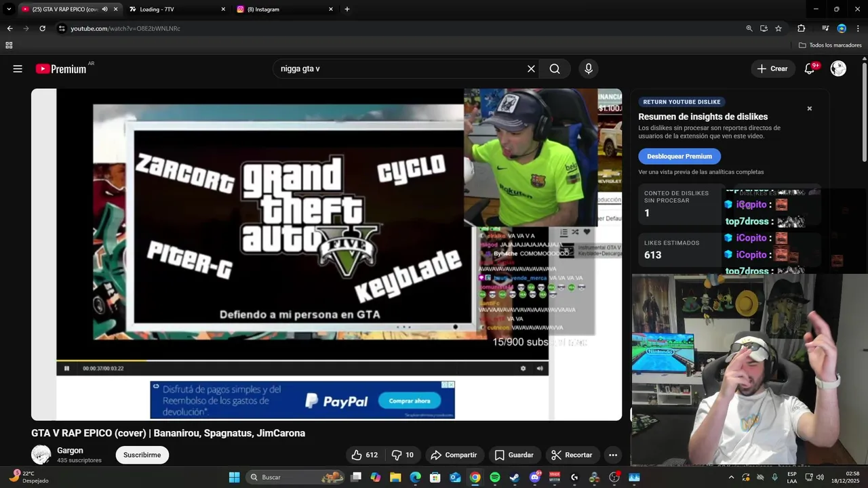868x488 pixels.
Task: Open the Gargon channel name link
Action: [x=70, y=451]
